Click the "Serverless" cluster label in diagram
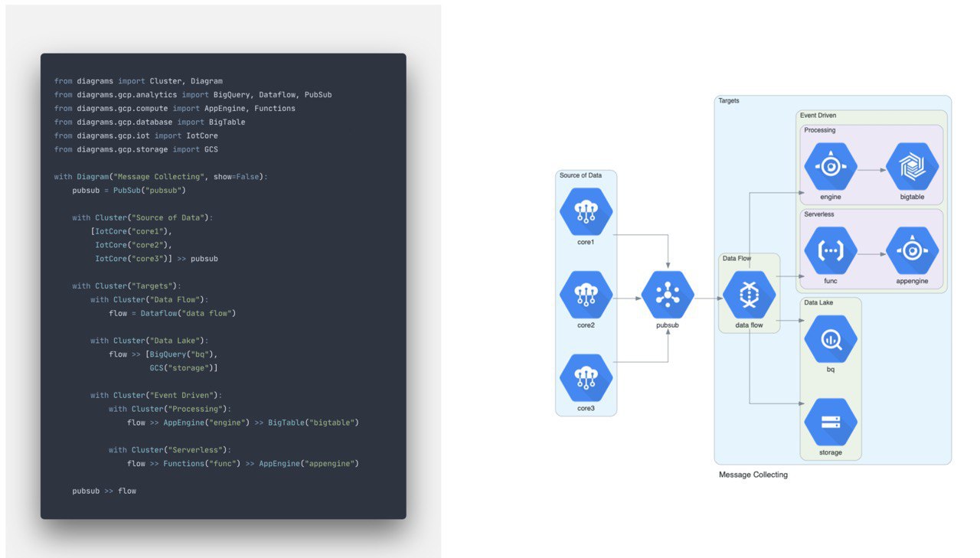 (x=819, y=214)
